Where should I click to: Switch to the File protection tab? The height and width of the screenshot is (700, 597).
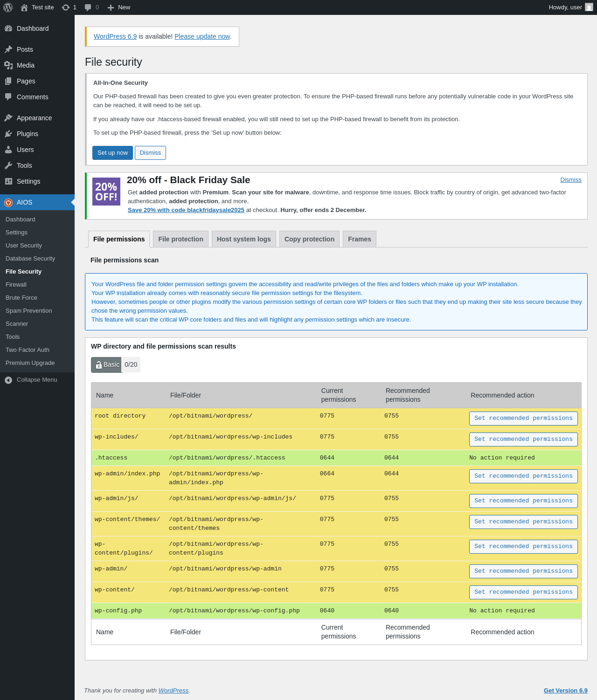pyautogui.click(x=180, y=239)
